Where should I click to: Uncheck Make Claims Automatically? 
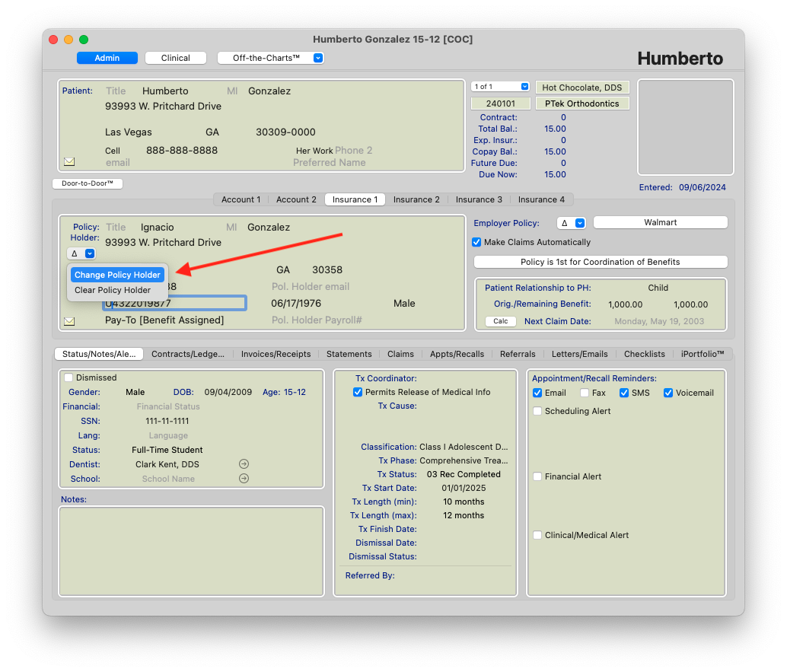coord(477,242)
